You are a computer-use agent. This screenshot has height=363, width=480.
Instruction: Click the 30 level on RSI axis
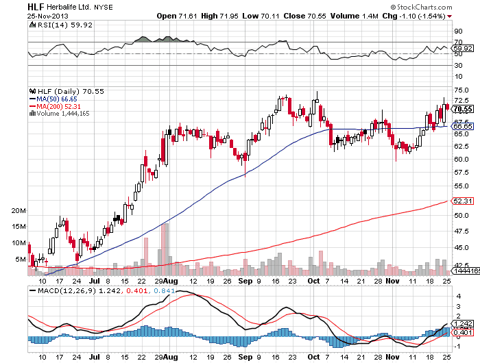[x=458, y=65]
